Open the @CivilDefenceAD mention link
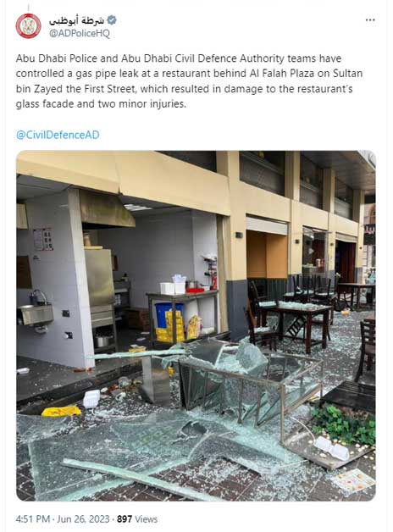 tap(58, 135)
